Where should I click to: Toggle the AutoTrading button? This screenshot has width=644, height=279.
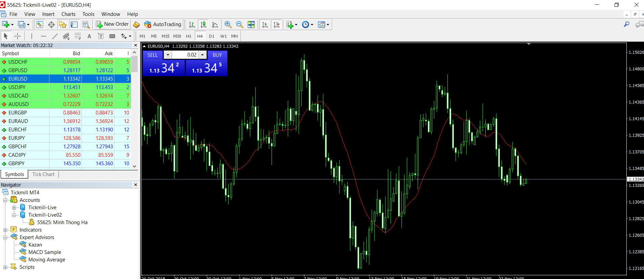point(163,24)
